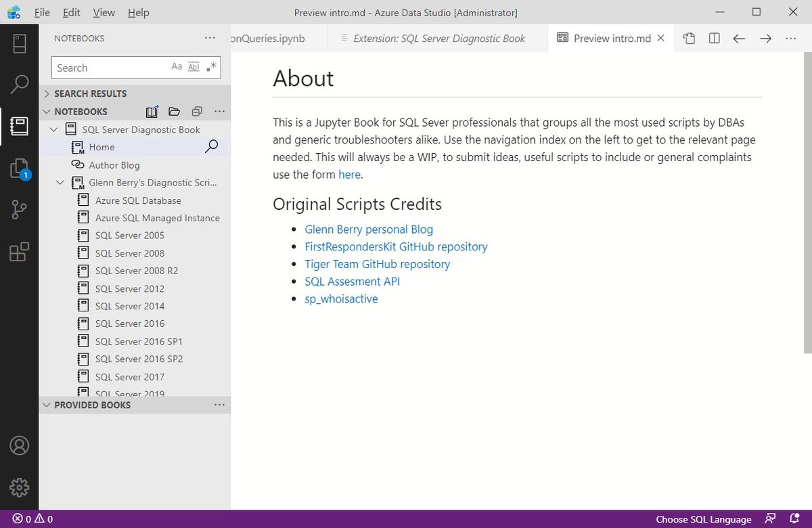Open the Explorer view with badge

[19, 169]
